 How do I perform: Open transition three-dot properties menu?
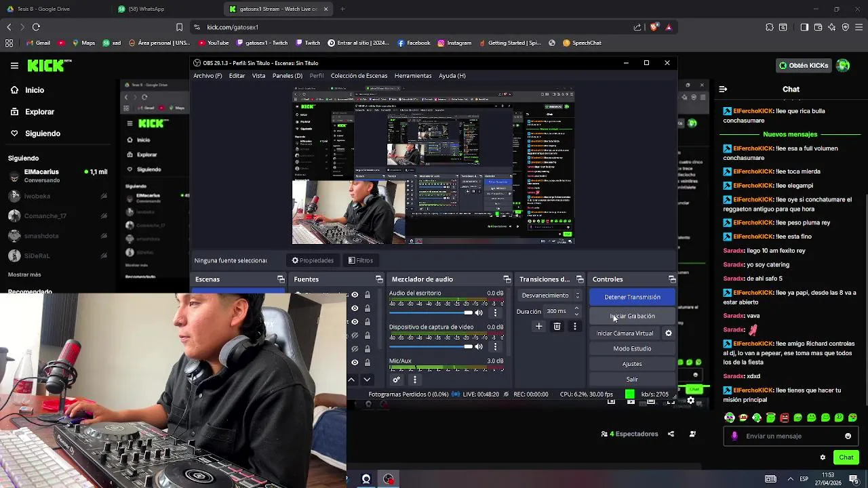(575, 327)
